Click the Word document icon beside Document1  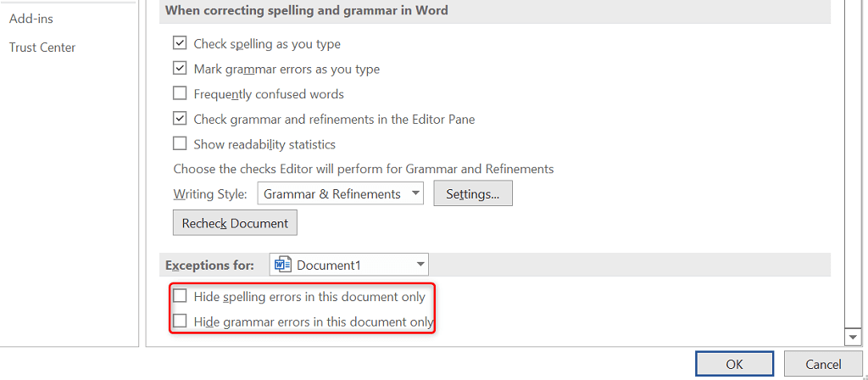[x=283, y=265]
